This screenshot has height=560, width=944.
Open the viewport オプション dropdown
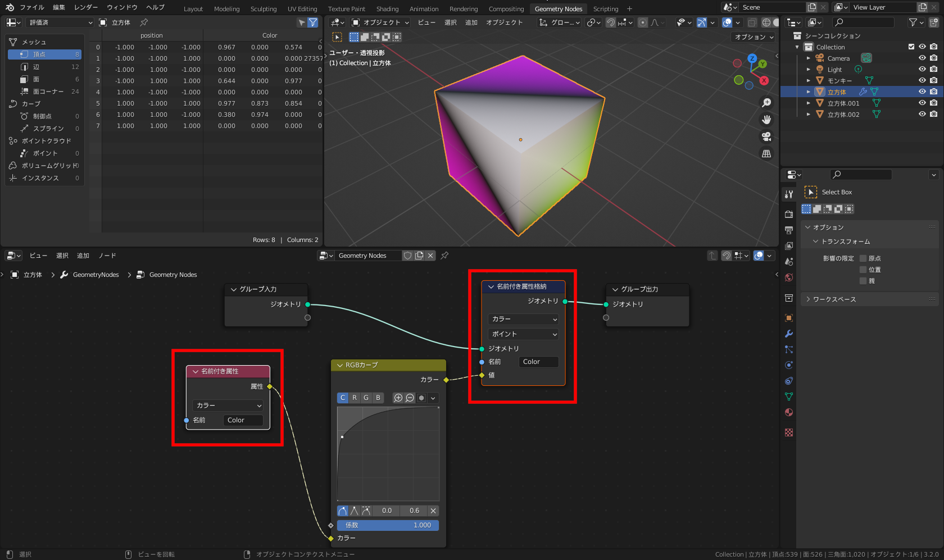pyautogui.click(x=754, y=37)
